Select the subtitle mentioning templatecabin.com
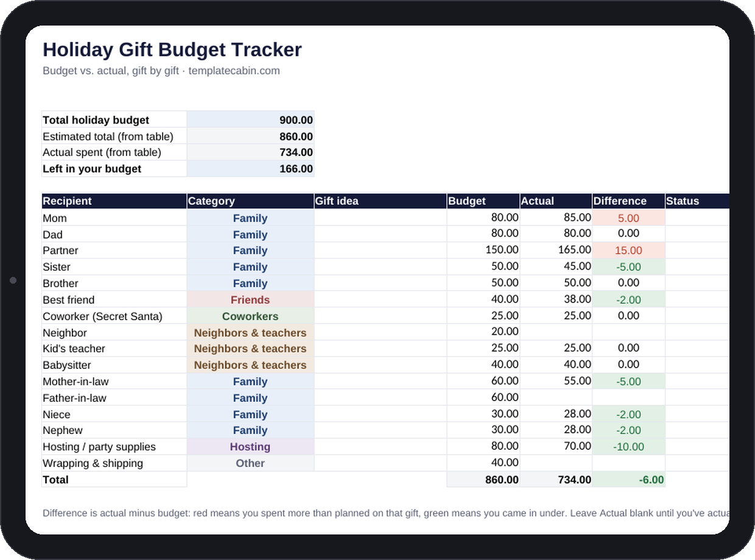755x560 pixels. click(x=161, y=71)
